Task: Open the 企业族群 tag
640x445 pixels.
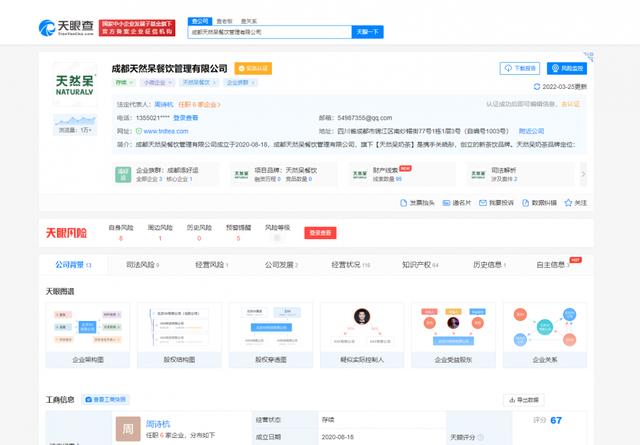Action: pos(240,82)
